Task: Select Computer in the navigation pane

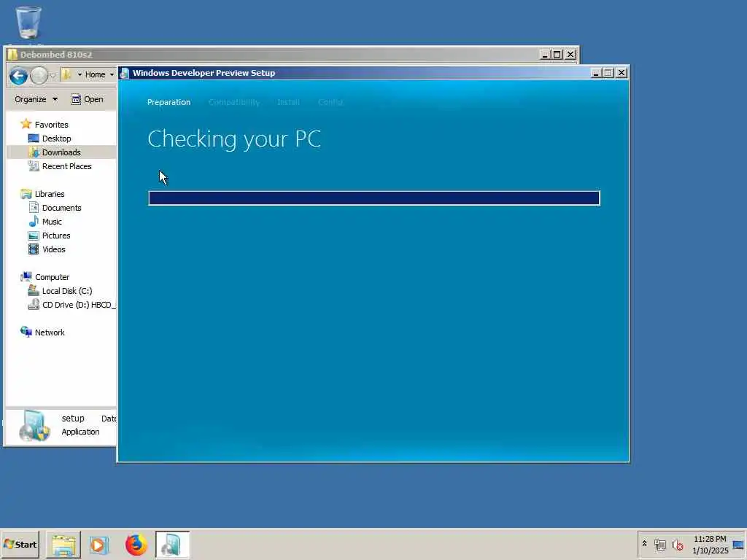Action: (52, 277)
